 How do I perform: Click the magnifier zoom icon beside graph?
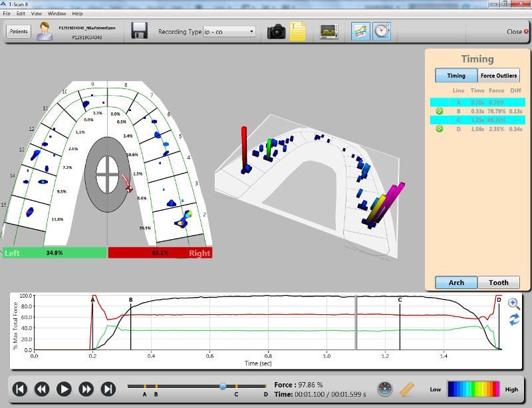click(513, 303)
